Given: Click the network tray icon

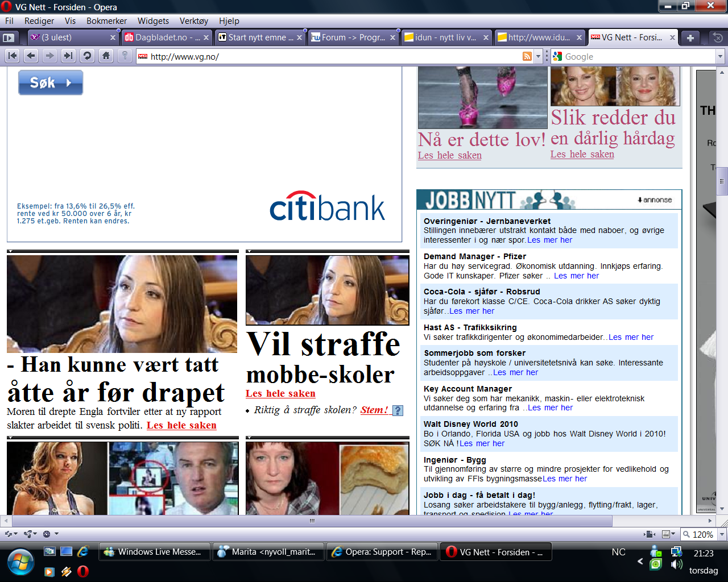Looking at the screenshot, I should coord(676,551).
